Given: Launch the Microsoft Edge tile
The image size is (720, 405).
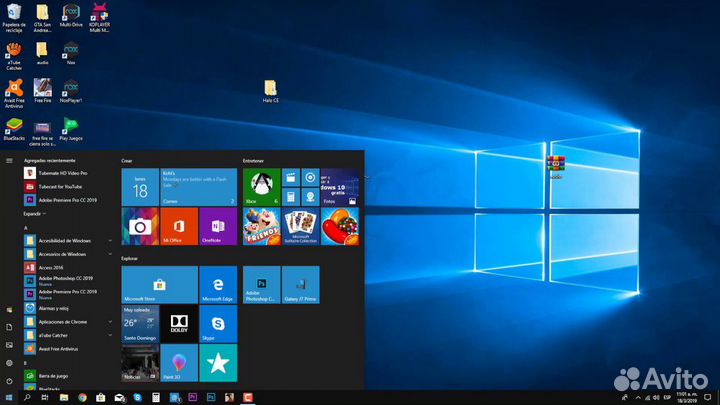Looking at the screenshot, I should [218, 285].
